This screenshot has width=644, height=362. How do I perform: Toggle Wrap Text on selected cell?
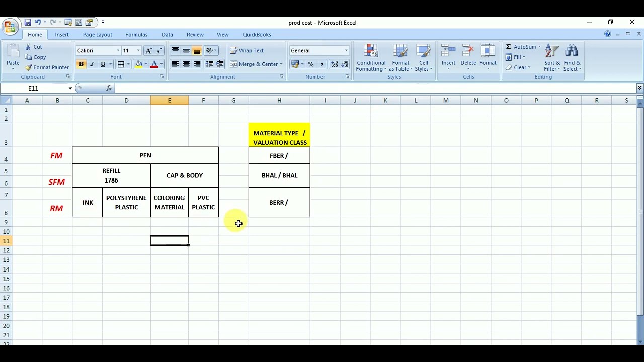(247, 51)
